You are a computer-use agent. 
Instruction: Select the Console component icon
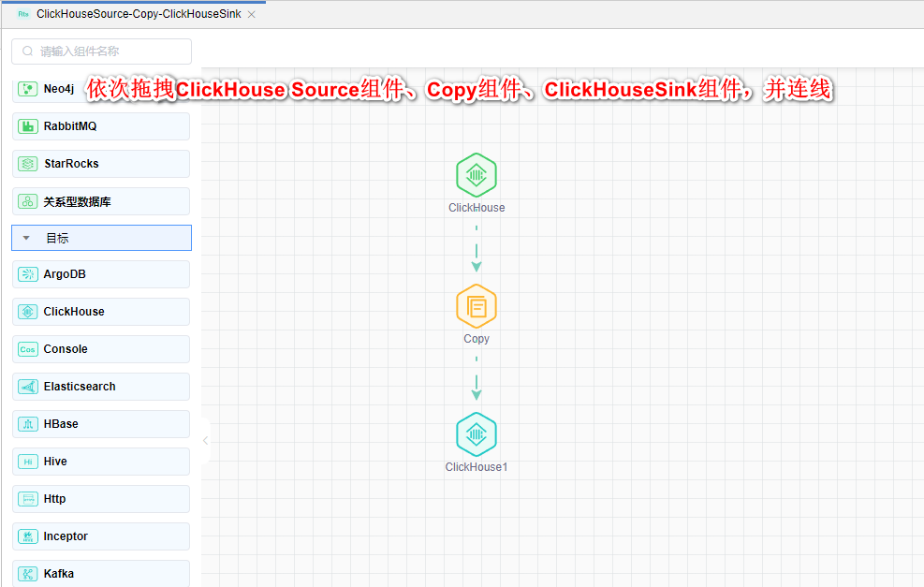coord(27,348)
